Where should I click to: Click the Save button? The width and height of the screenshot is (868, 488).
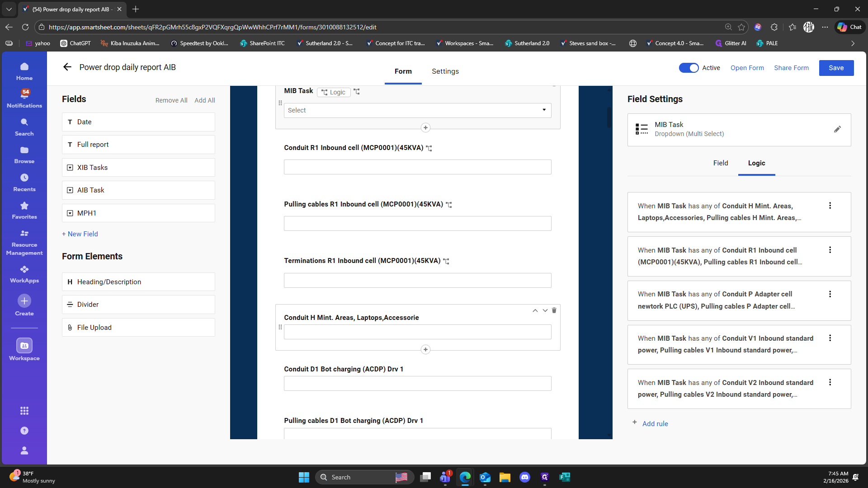coord(836,68)
